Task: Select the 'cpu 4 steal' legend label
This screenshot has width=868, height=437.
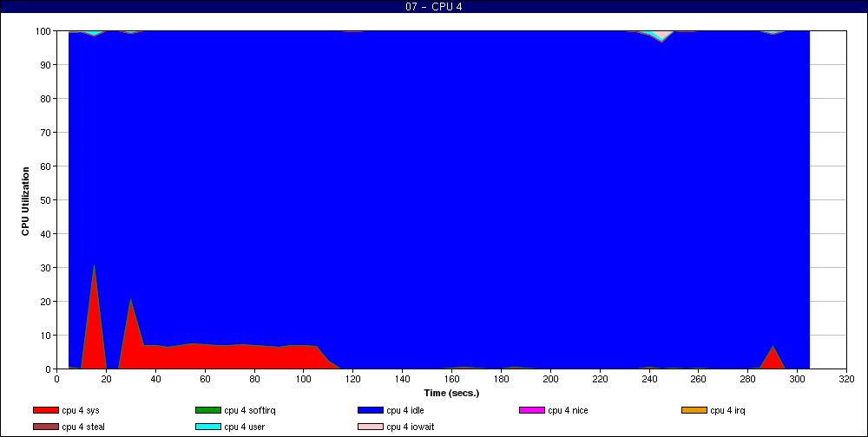Action: point(83,427)
